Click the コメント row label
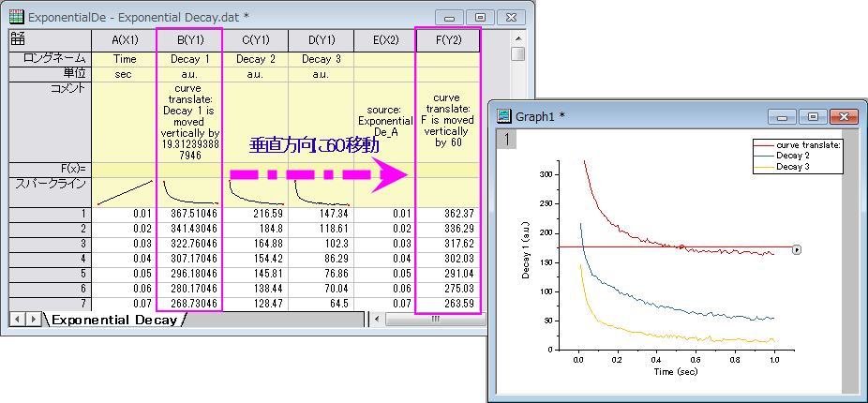The width and height of the screenshot is (868, 403). click(x=50, y=122)
